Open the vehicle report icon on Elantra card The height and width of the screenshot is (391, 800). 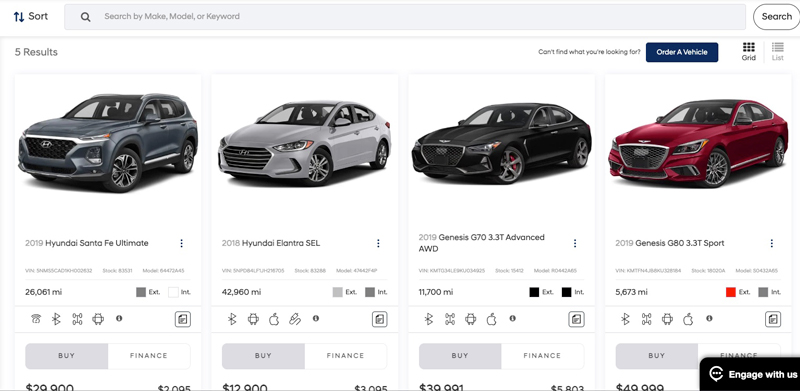tap(379, 320)
